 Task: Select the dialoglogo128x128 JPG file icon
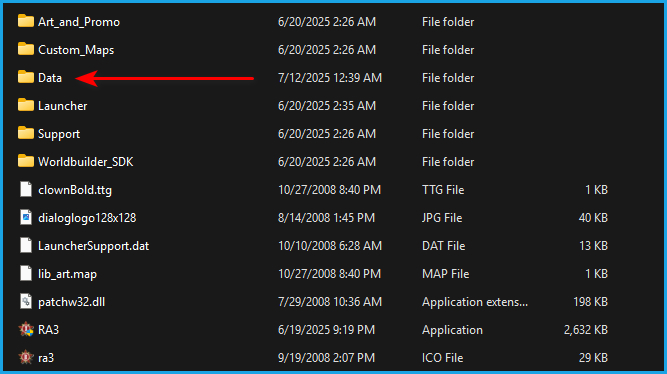point(26,217)
